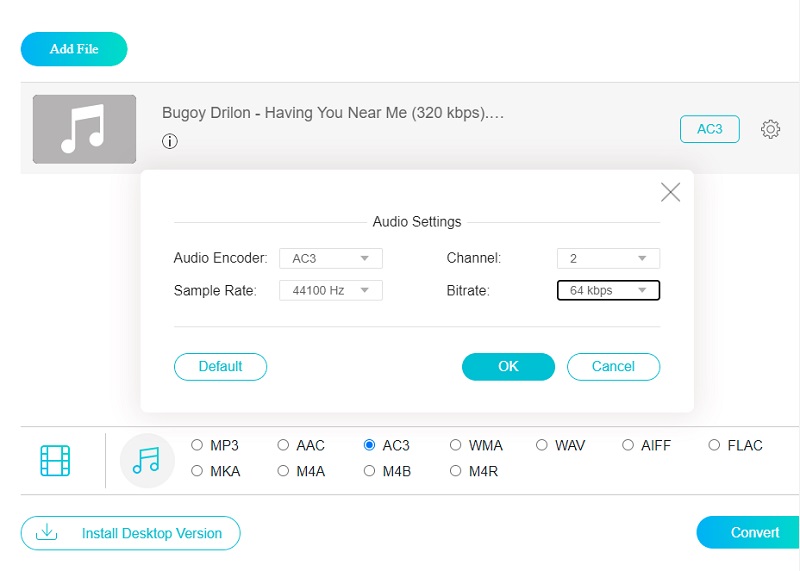This screenshot has width=800, height=571.
Task: Pick the WAV format radio button
Action: tap(542, 445)
